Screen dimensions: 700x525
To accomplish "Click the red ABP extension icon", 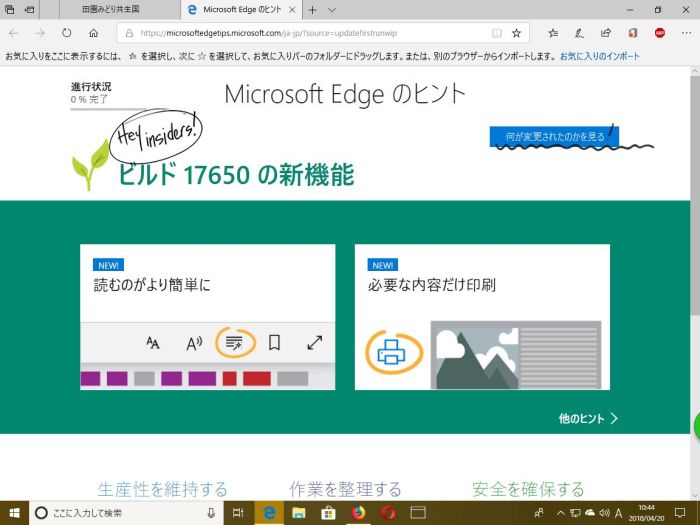I will click(660, 33).
